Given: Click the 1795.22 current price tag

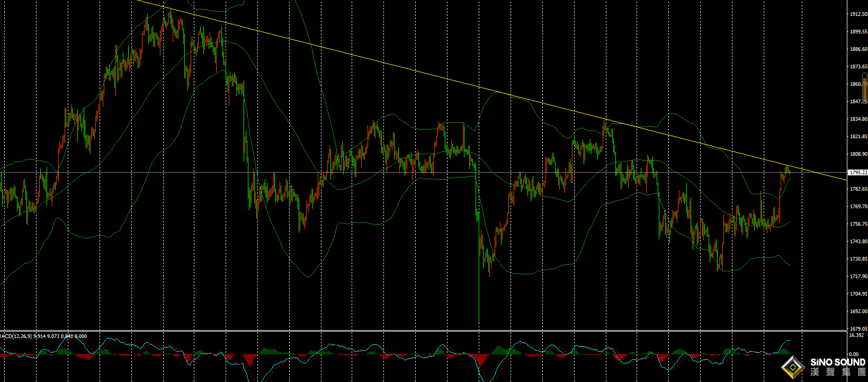Looking at the screenshot, I should tap(857, 173).
